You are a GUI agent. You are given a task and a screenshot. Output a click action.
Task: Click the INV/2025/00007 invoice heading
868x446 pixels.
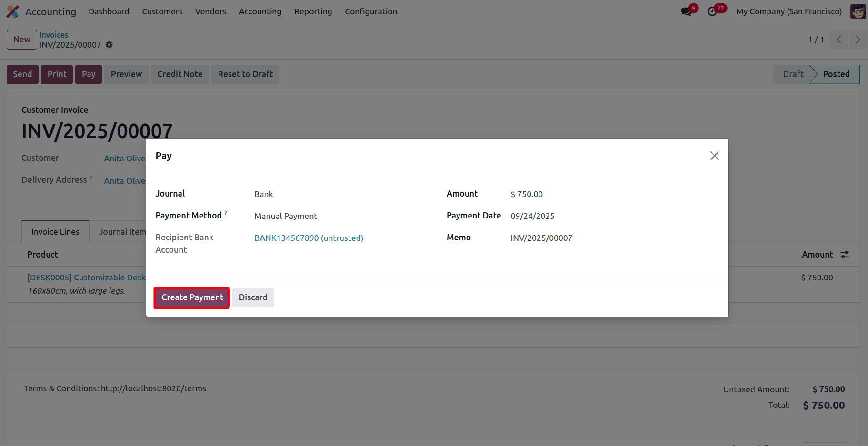click(97, 131)
